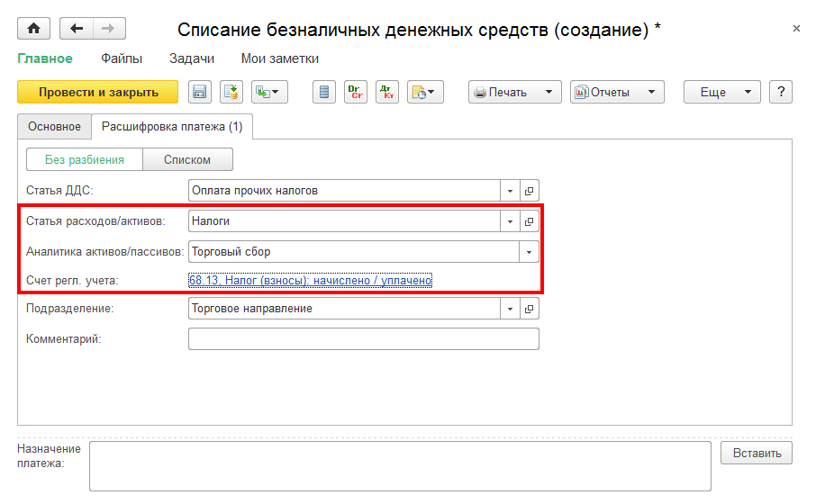The image size is (816, 504).
Task: Click the help question mark button
Action: [x=780, y=92]
